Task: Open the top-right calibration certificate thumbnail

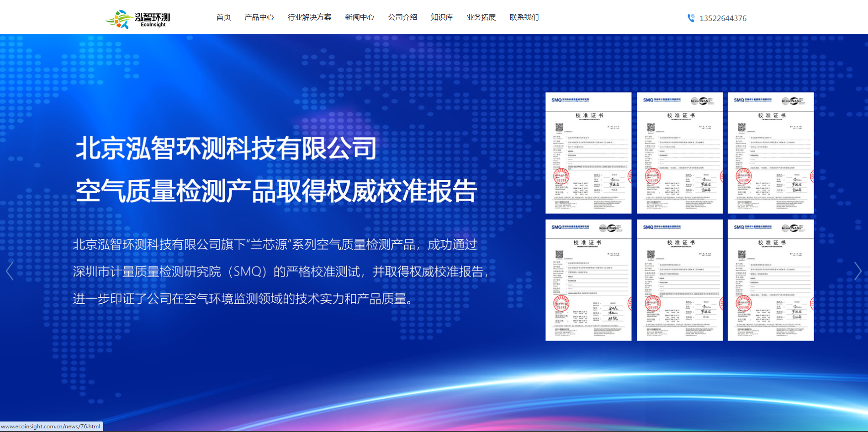Action: 771,153
